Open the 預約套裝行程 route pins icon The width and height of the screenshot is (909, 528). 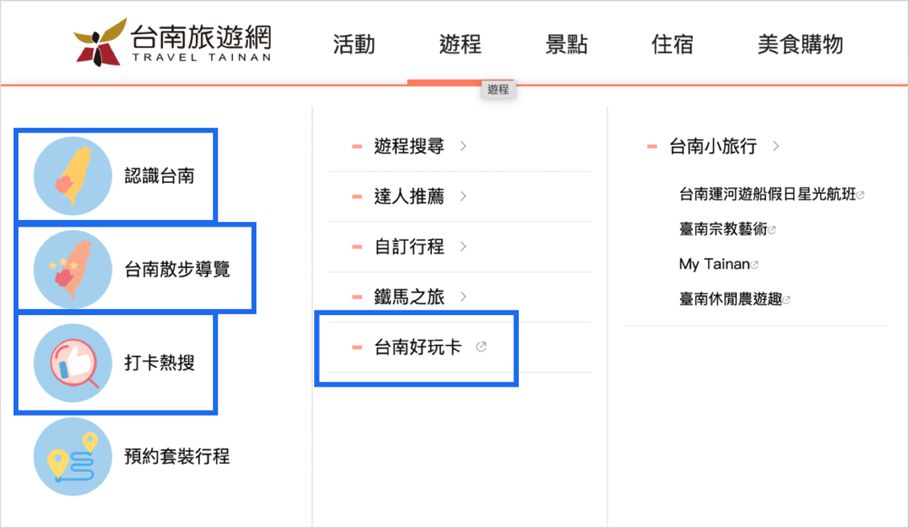(72, 457)
